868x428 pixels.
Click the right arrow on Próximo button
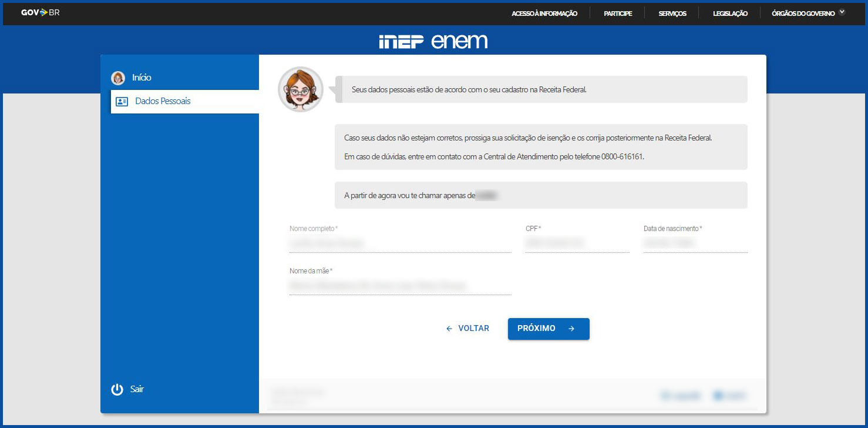tap(571, 329)
